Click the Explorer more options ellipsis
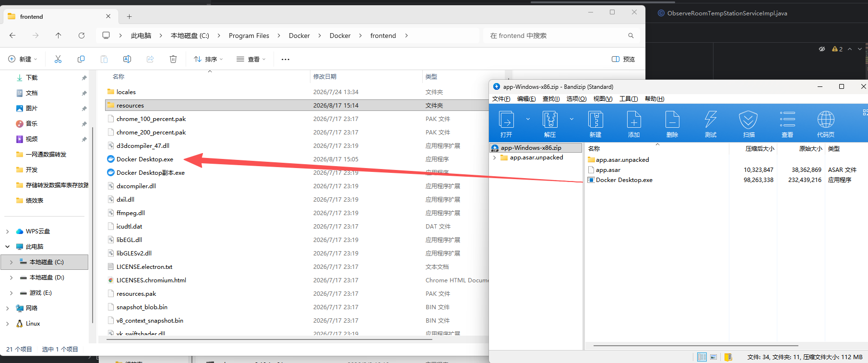This screenshot has width=868, height=363. tap(285, 59)
